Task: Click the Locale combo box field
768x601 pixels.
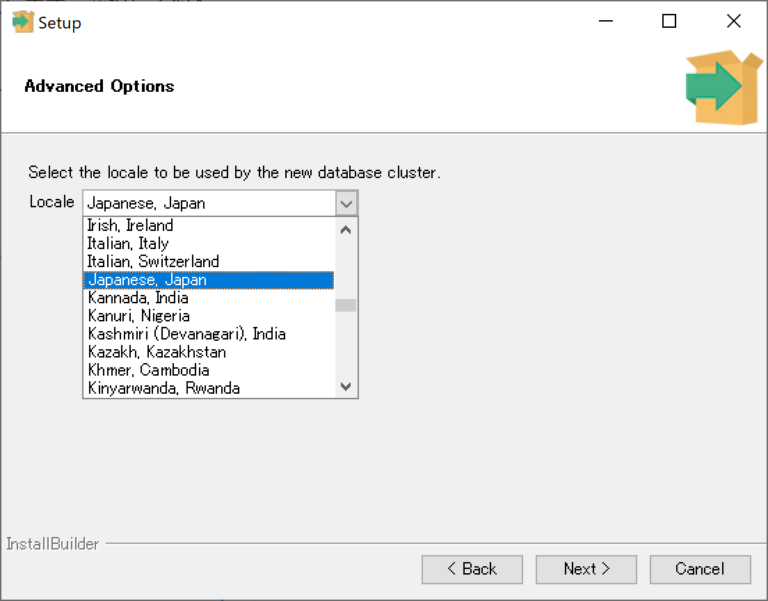Action: (x=208, y=203)
